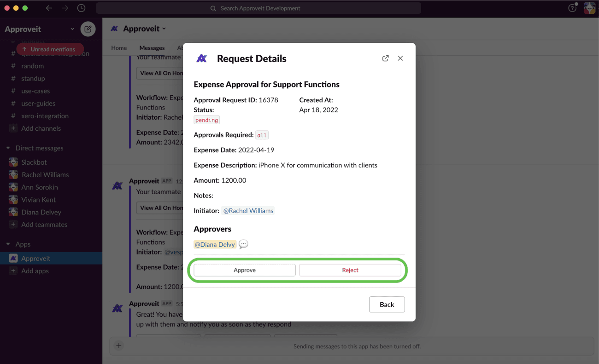Open the user profile avatar in top bar

coord(589,8)
